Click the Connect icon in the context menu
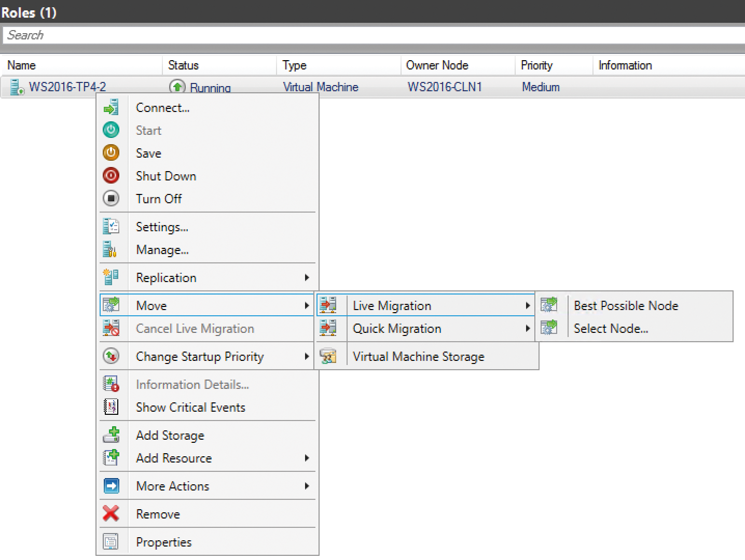Viewport: 745px width, 560px height. pos(111,107)
